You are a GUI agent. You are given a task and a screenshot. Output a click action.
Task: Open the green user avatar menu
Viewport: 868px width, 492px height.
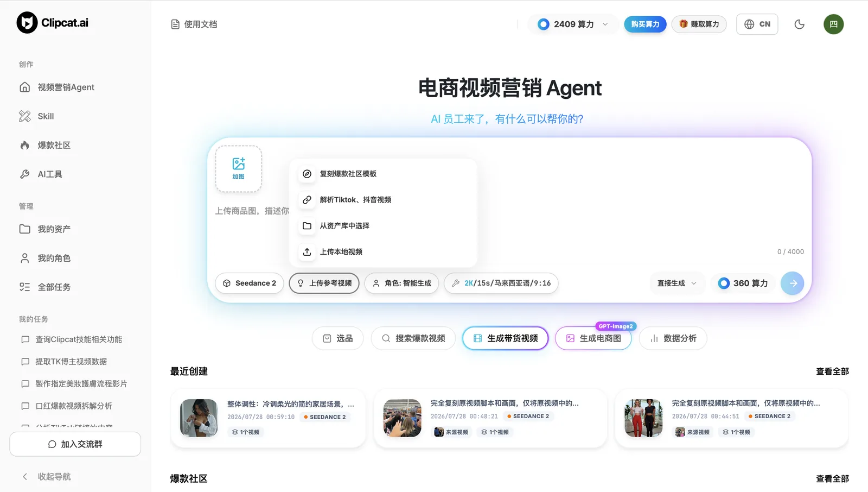coord(834,24)
